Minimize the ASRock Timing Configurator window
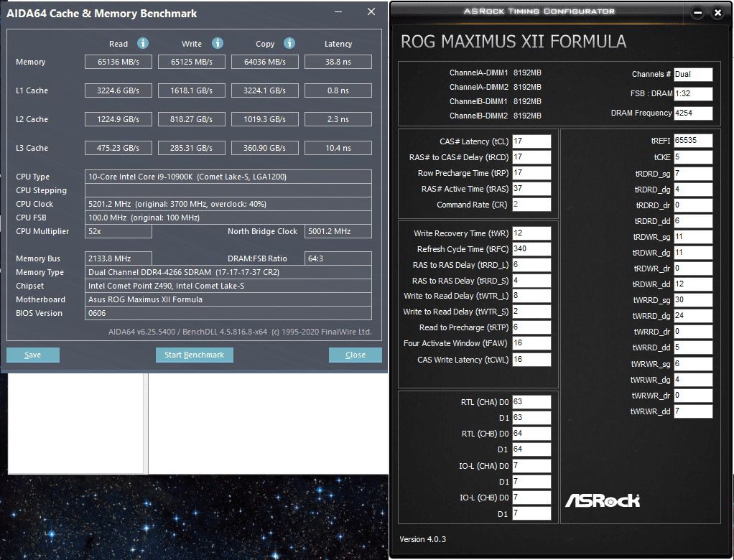734x560 pixels. click(x=697, y=13)
